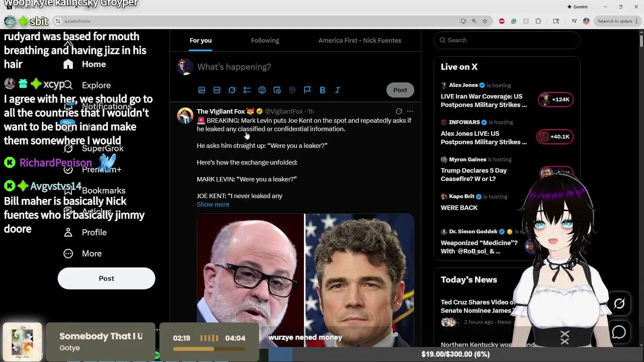Open The Vigilant Fox display name

(x=220, y=112)
